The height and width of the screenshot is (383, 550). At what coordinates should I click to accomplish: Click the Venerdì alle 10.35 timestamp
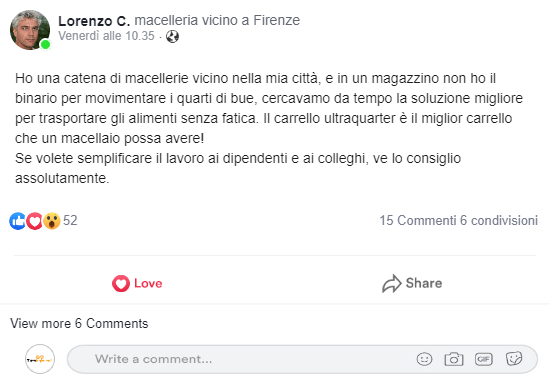[x=106, y=36]
